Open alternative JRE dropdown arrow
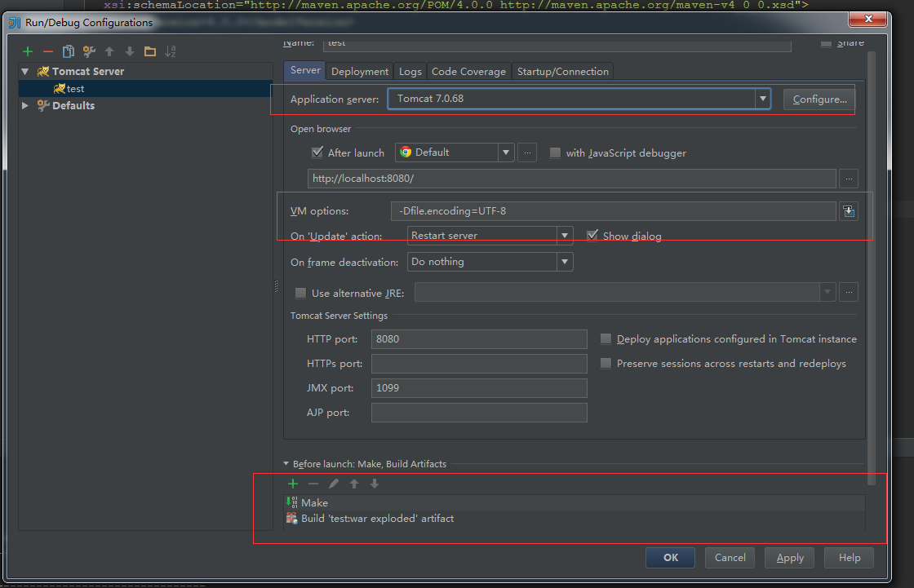This screenshot has width=914, height=588. click(827, 292)
